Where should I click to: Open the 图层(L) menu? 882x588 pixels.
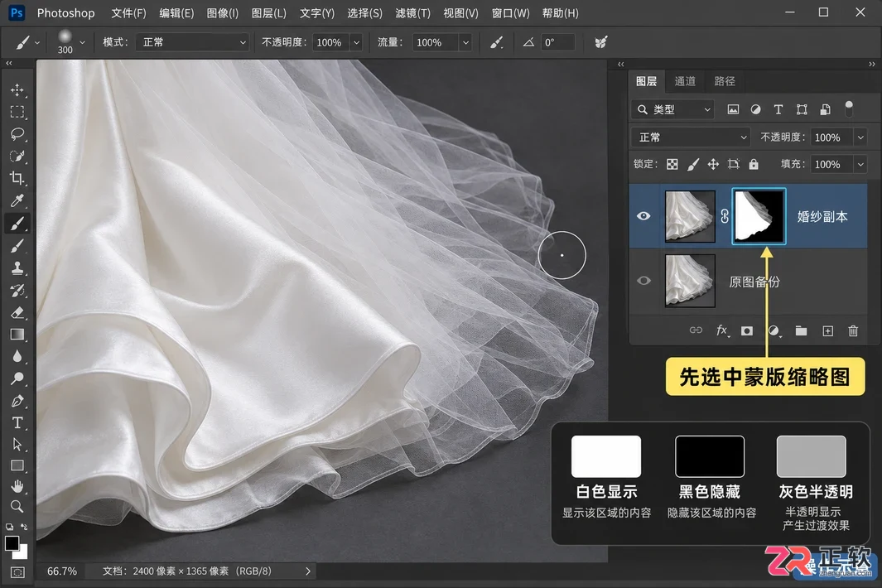coord(268,13)
